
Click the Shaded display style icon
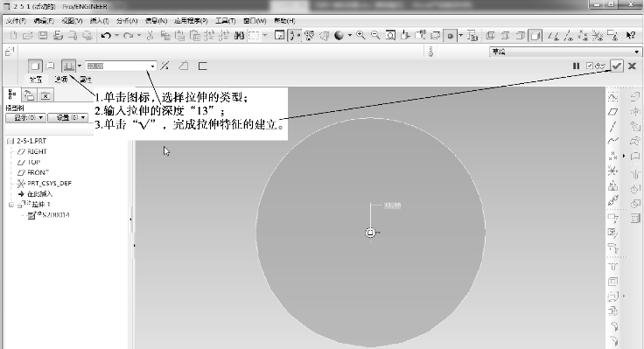339,36
